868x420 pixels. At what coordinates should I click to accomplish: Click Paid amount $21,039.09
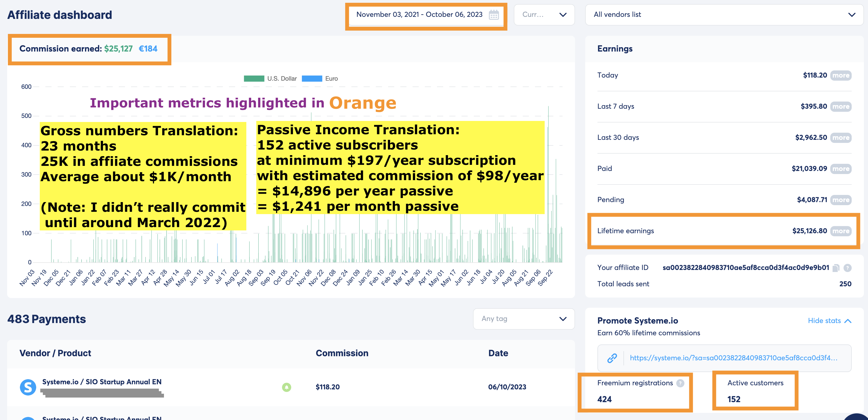[x=809, y=169]
